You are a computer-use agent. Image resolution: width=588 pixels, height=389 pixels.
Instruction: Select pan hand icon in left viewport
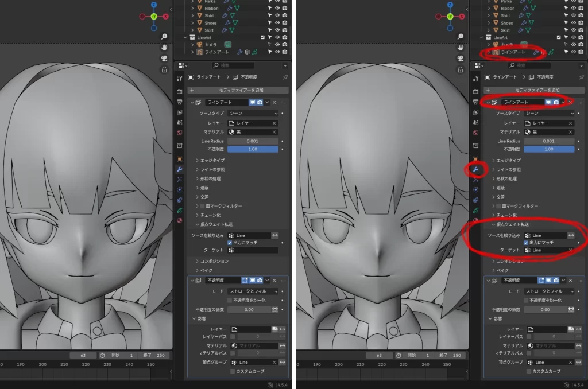click(x=164, y=48)
